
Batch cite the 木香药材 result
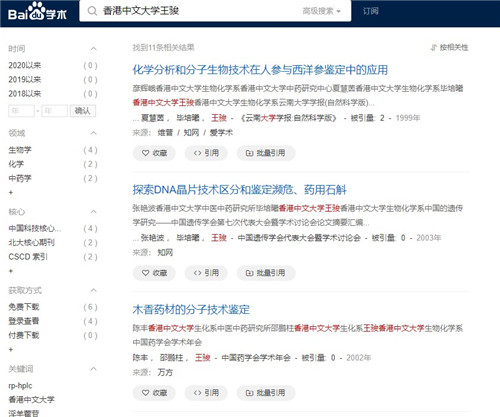[x=266, y=393]
